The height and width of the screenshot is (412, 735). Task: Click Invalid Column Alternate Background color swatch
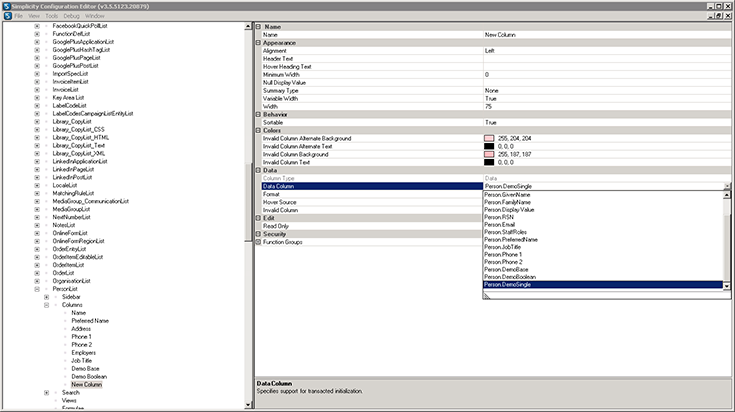point(489,138)
